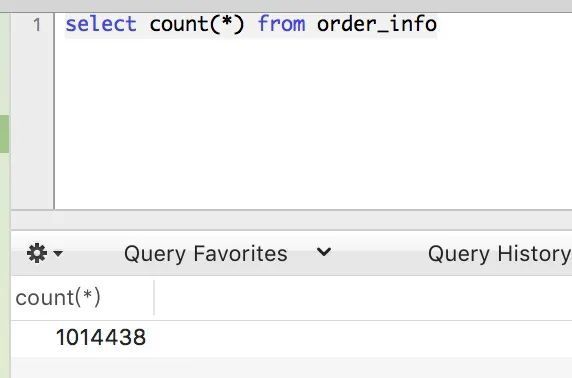The height and width of the screenshot is (378, 572).
Task: Open the Query History menu
Action: click(x=499, y=254)
